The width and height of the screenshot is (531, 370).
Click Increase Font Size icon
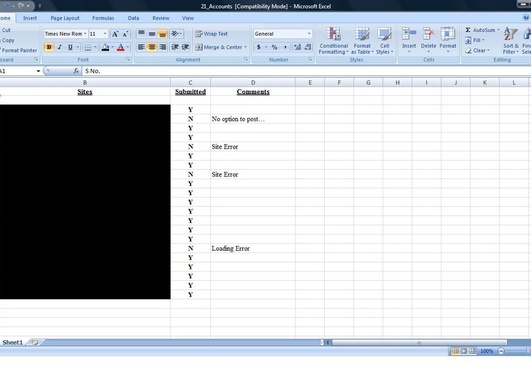click(x=115, y=34)
